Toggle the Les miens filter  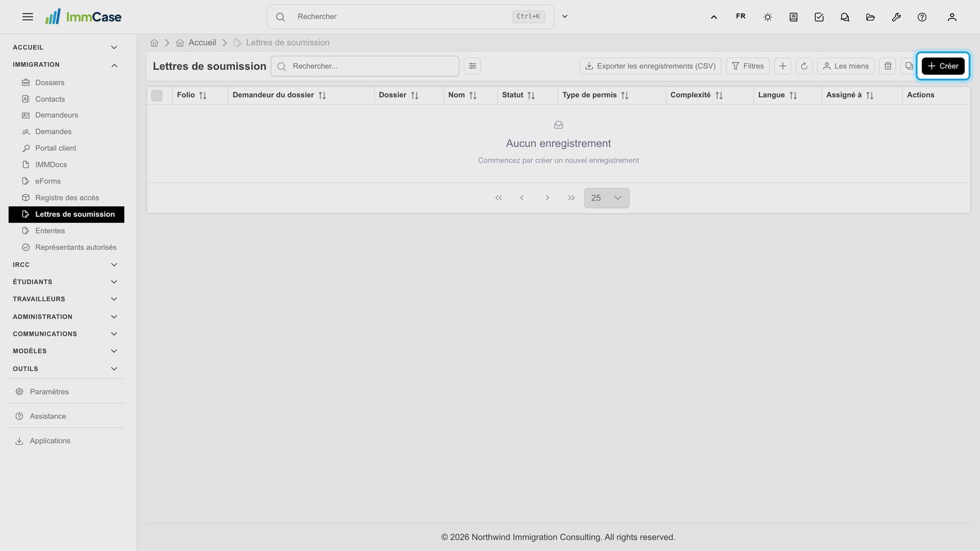coord(846,66)
